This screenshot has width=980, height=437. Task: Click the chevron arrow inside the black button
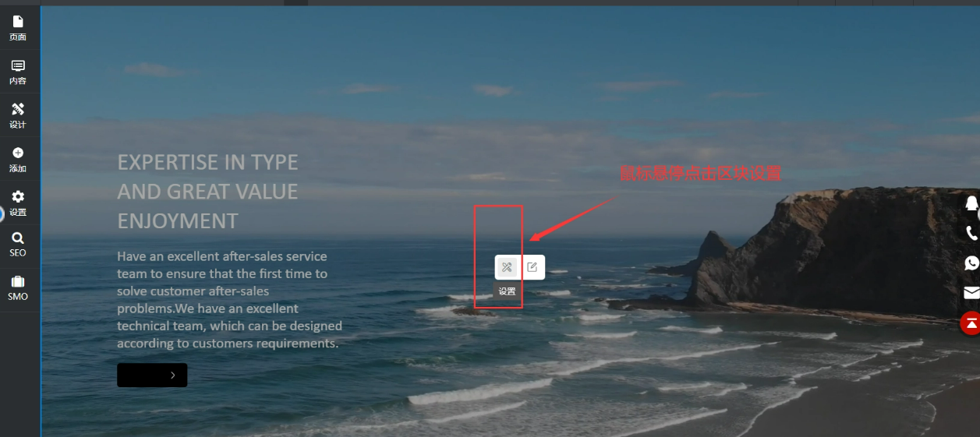172,375
